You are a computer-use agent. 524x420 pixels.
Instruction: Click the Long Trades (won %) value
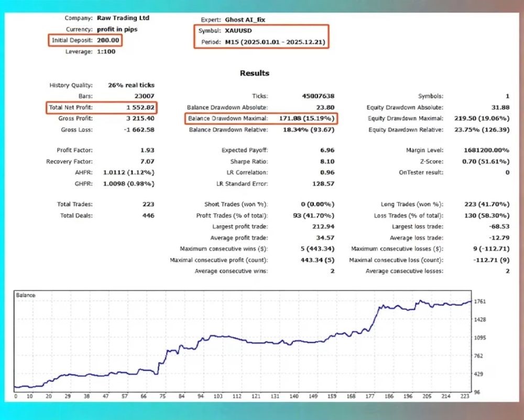pyautogui.click(x=485, y=204)
